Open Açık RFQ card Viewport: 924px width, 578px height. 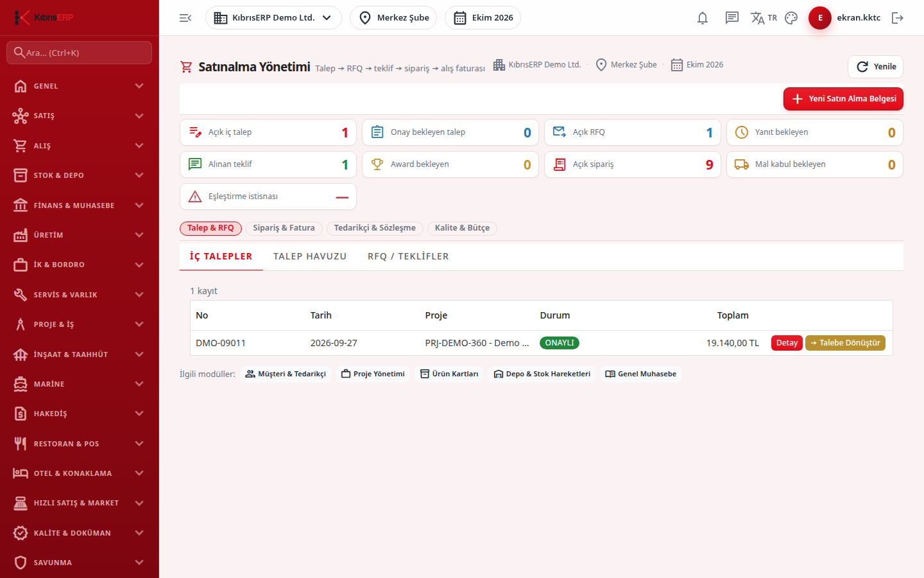tap(633, 132)
